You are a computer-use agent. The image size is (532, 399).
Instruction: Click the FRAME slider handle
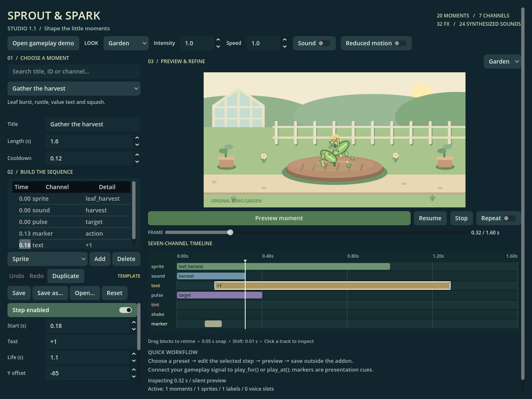pos(230,232)
